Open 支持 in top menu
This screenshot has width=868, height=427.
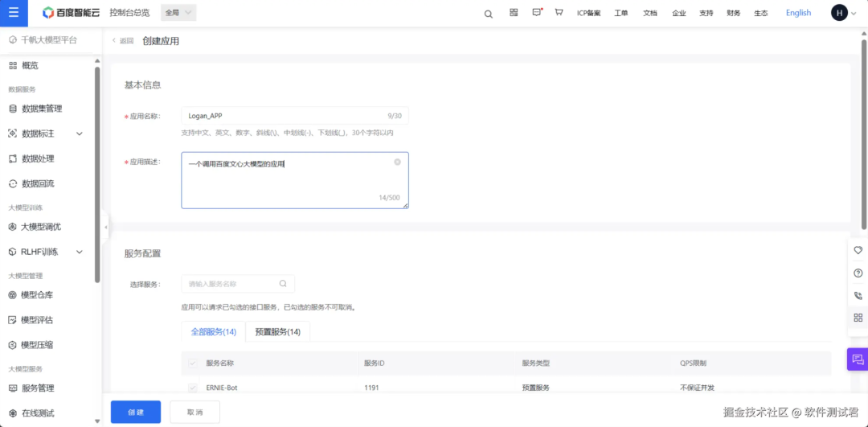706,14
